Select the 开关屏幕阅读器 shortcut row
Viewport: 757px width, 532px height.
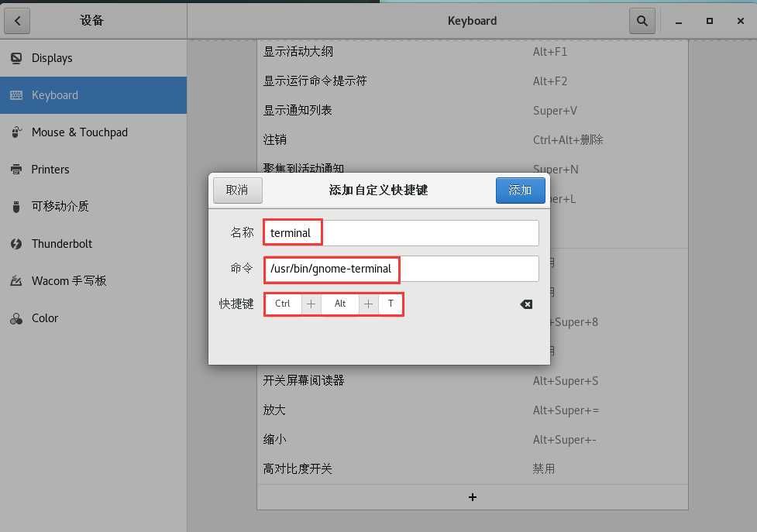click(472, 380)
